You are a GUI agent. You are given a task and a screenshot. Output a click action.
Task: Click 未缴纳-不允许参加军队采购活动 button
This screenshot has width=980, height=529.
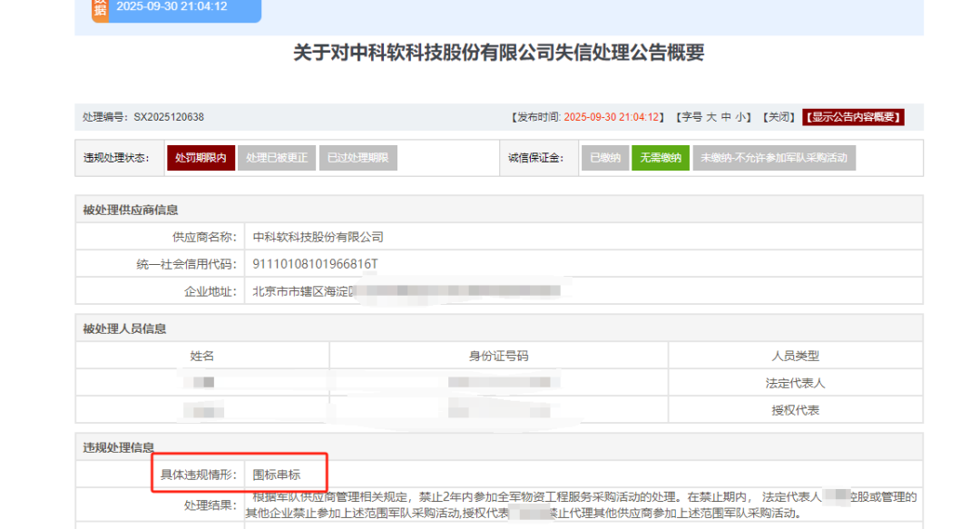[774, 158]
